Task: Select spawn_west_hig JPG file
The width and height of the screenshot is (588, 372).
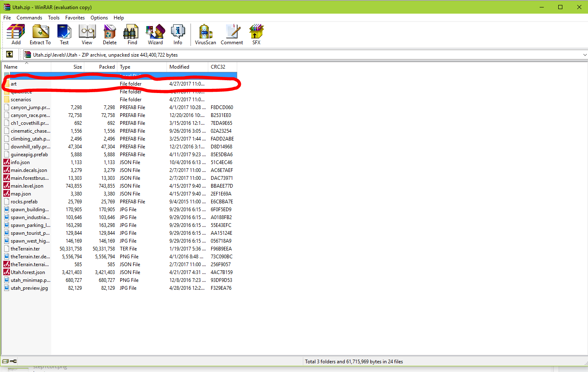Action: point(120,241)
